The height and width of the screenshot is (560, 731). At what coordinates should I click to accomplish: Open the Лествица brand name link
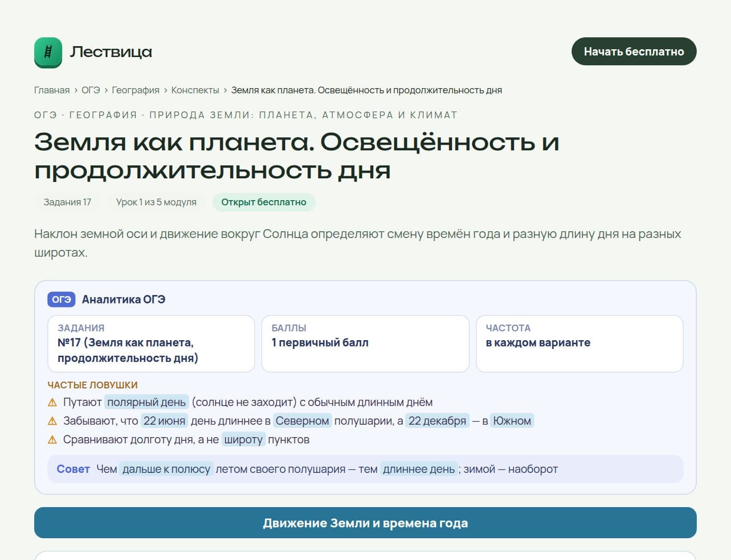coord(111,52)
